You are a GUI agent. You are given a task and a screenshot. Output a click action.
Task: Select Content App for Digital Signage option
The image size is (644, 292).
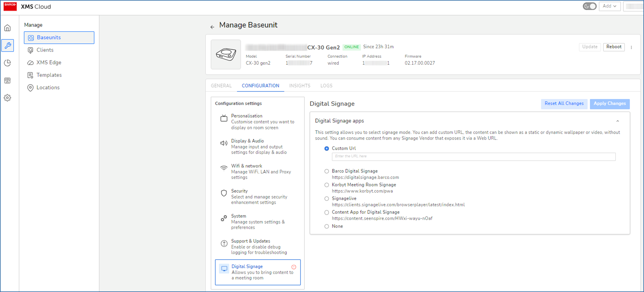pyautogui.click(x=327, y=212)
